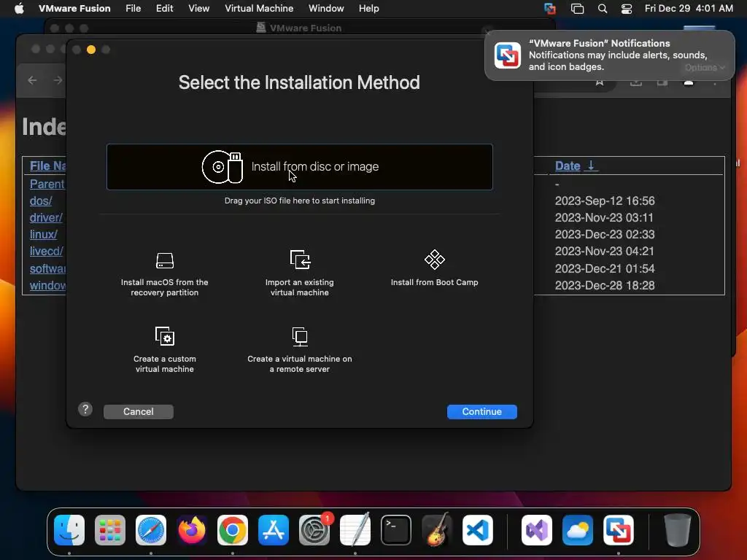Select Create a custom virtual machine

click(x=164, y=350)
